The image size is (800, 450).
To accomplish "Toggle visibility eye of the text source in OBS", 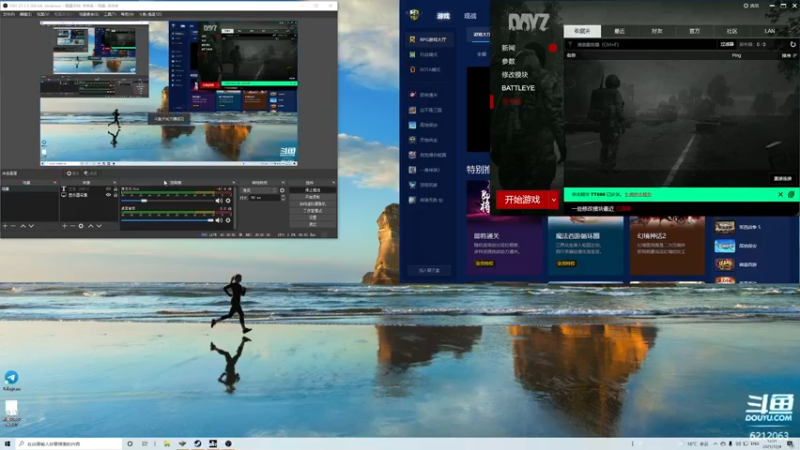I will point(108,189).
